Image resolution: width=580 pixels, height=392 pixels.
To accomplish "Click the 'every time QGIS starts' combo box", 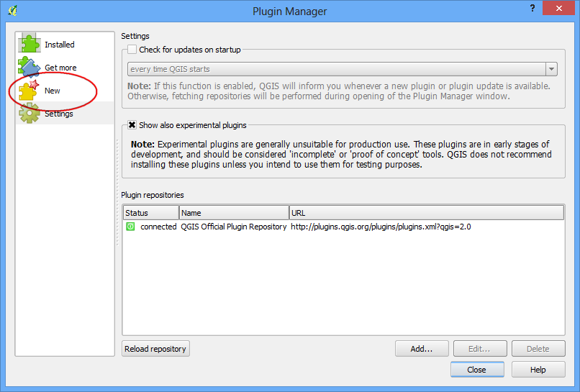I will (342, 69).
